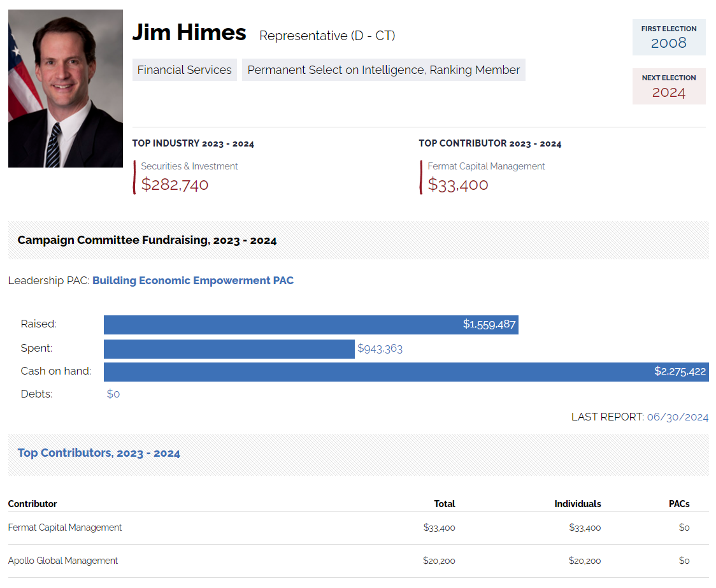
Task: Click the First Election 2008 box
Action: coord(668,38)
